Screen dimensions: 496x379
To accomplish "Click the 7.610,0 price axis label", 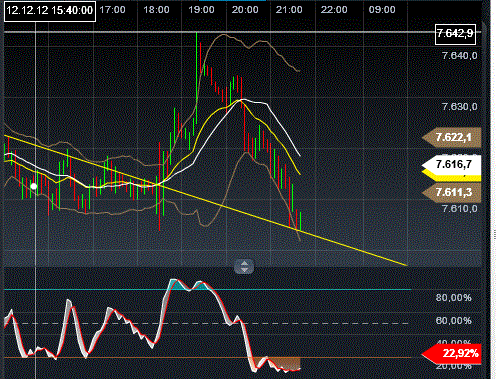I will 460,209.
